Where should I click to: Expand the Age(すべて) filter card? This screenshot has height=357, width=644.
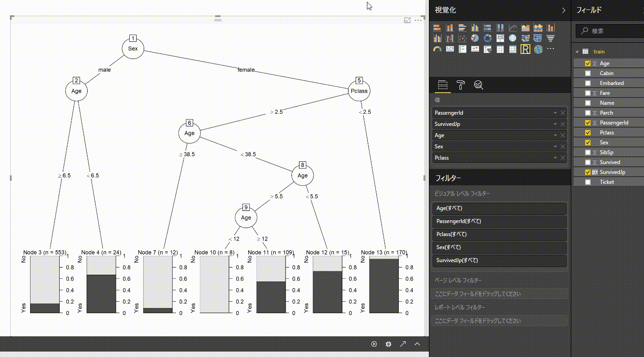(x=498, y=208)
